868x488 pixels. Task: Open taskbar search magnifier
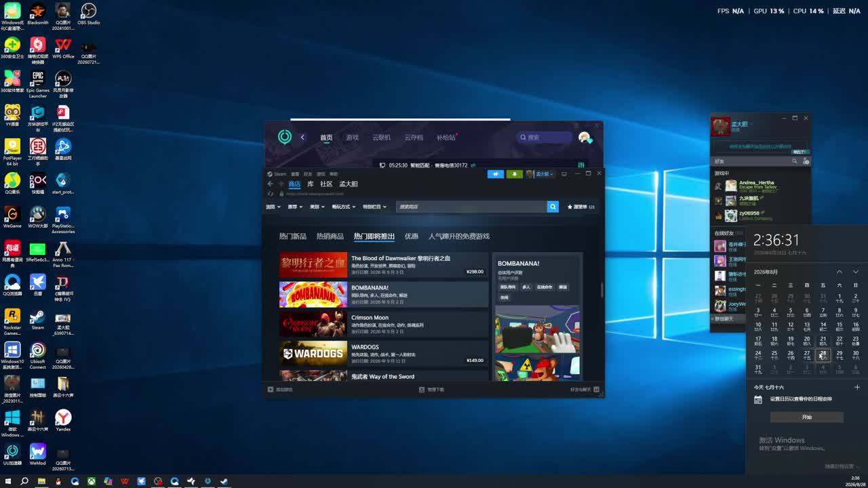[24, 481]
